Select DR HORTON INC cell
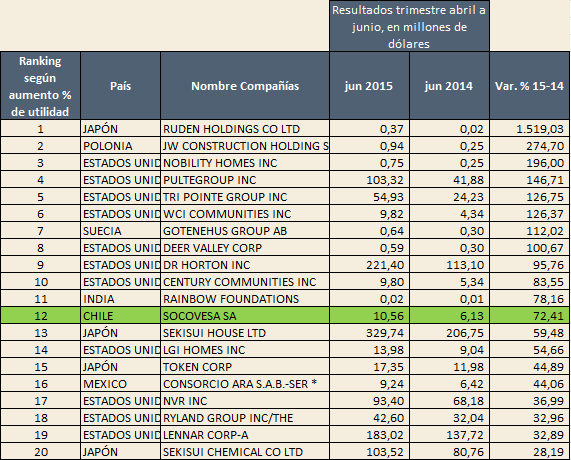The image size is (571, 460). click(245, 265)
